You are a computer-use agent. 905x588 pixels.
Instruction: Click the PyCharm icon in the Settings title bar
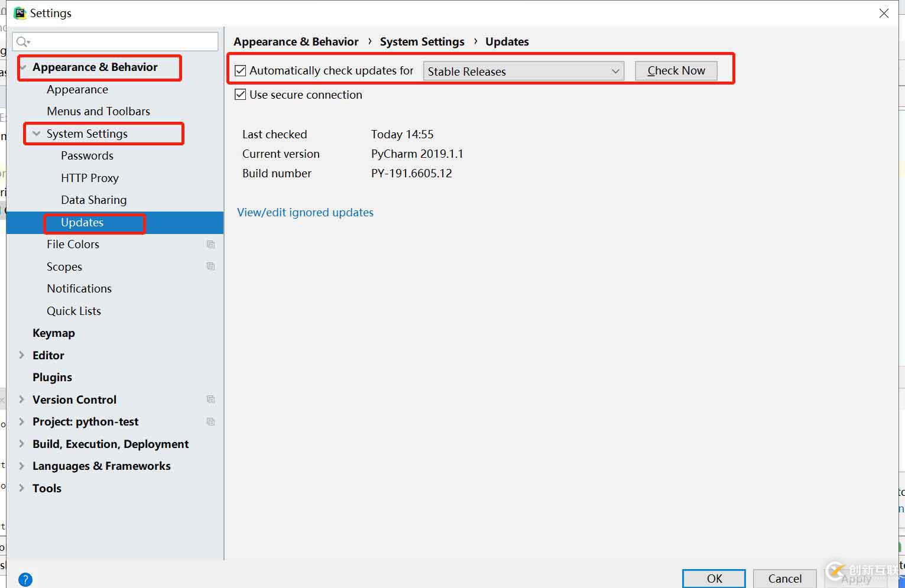click(20, 13)
